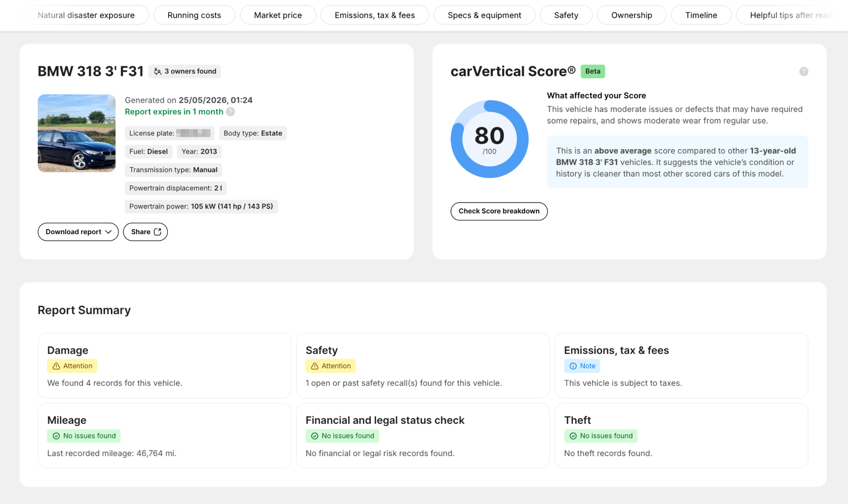Click the Report expires in 1 month text
Image resolution: width=848 pixels, height=504 pixels.
click(174, 112)
